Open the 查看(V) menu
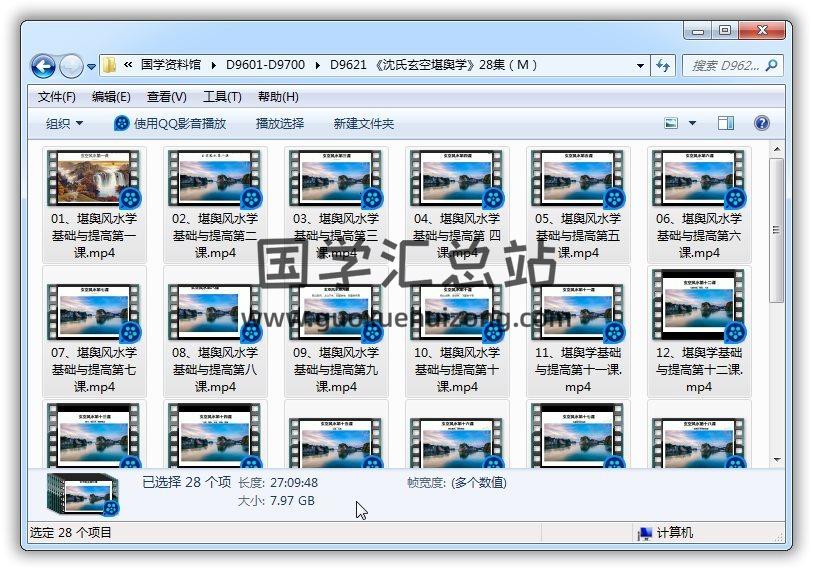 click(166, 96)
